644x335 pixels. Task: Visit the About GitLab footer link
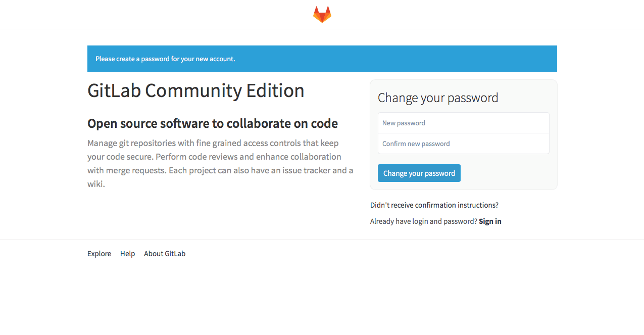click(x=164, y=253)
